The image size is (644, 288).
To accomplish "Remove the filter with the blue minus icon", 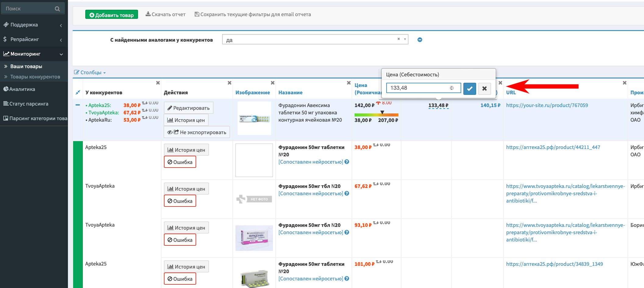I will pyautogui.click(x=420, y=40).
